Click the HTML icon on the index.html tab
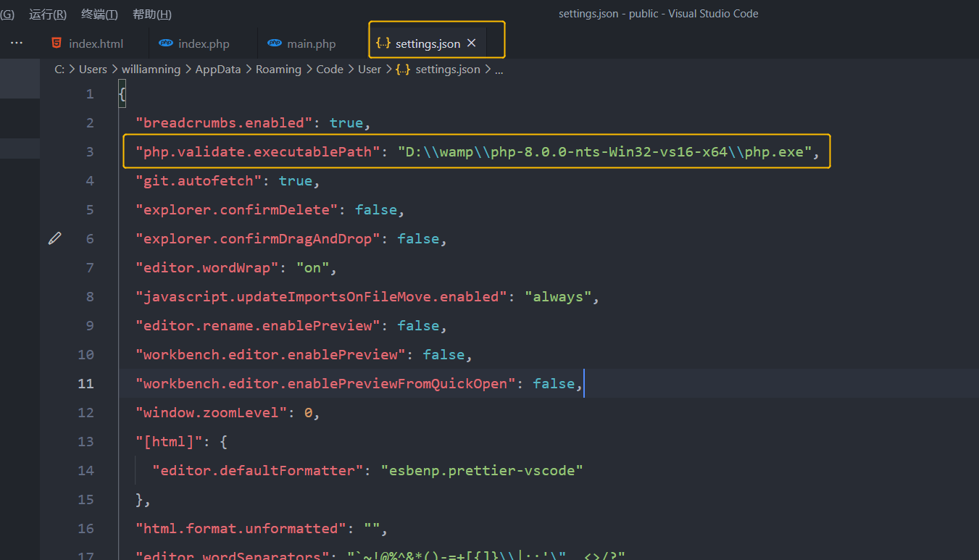 pyautogui.click(x=57, y=43)
